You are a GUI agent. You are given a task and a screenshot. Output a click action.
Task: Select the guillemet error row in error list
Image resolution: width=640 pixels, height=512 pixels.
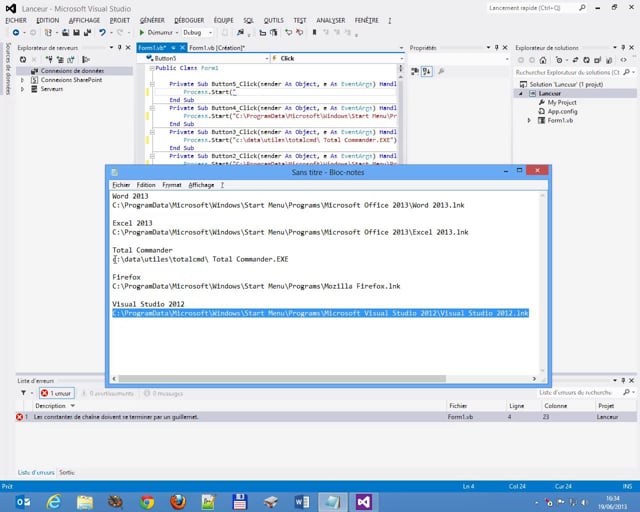(326, 417)
